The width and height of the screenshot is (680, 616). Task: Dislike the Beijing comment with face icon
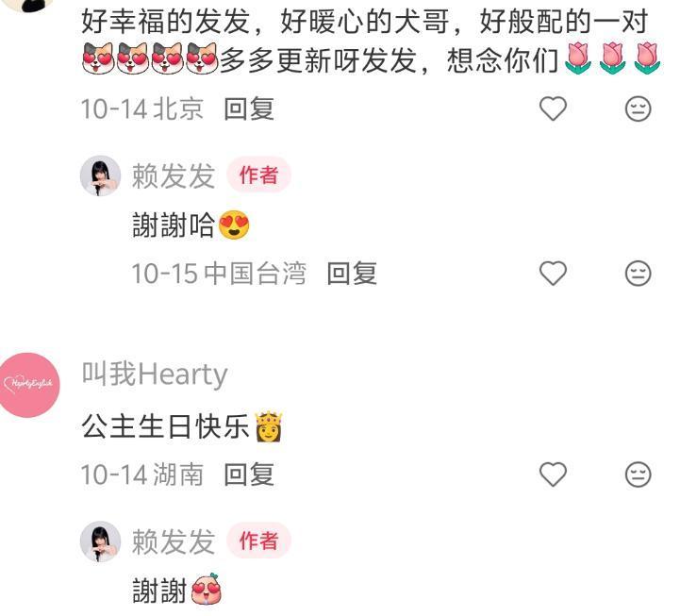point(638,108)
